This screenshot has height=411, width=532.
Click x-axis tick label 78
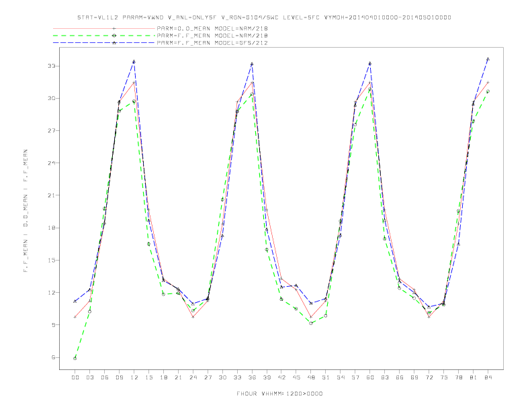coord(459,377)
